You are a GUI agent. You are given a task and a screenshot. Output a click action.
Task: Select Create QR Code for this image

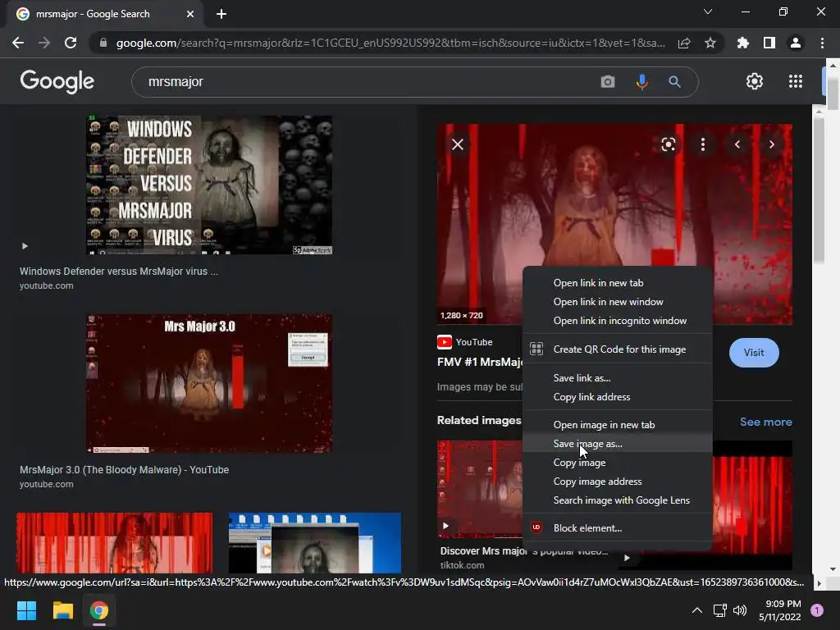tap(617, 349)
